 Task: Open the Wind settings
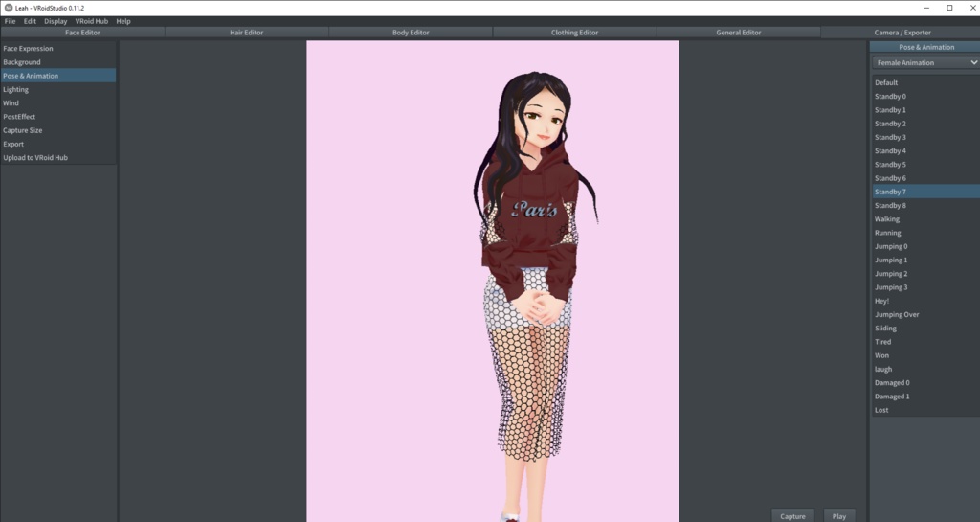(58, 103)
